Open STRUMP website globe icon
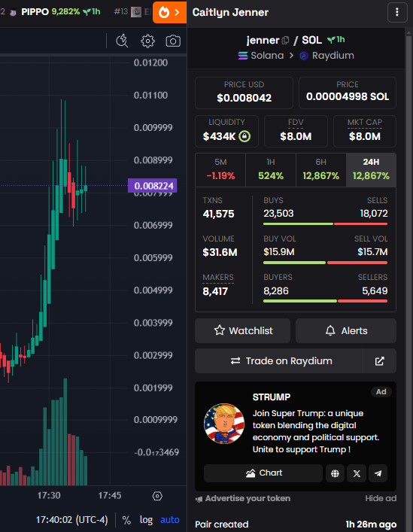Image resolution: width=413 pixels, height=532 pixels. tap(335, 473)
